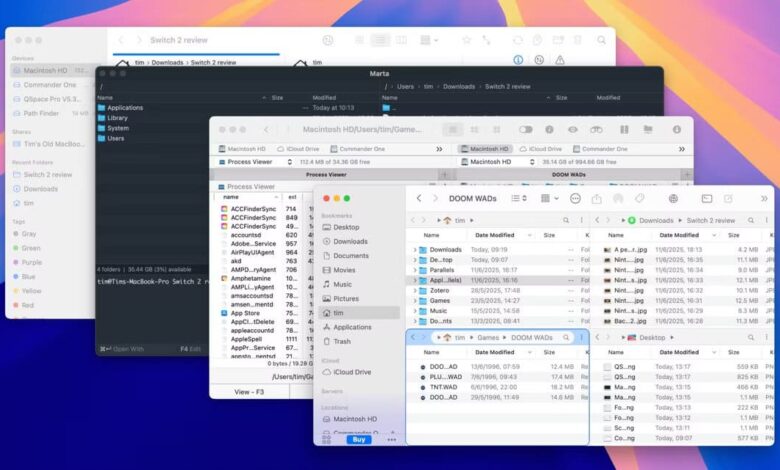Select QSpace Pro device in Path Finder sidebar
Screen dimensions: 780x470
pyautogui.click(x=51, y=99)
